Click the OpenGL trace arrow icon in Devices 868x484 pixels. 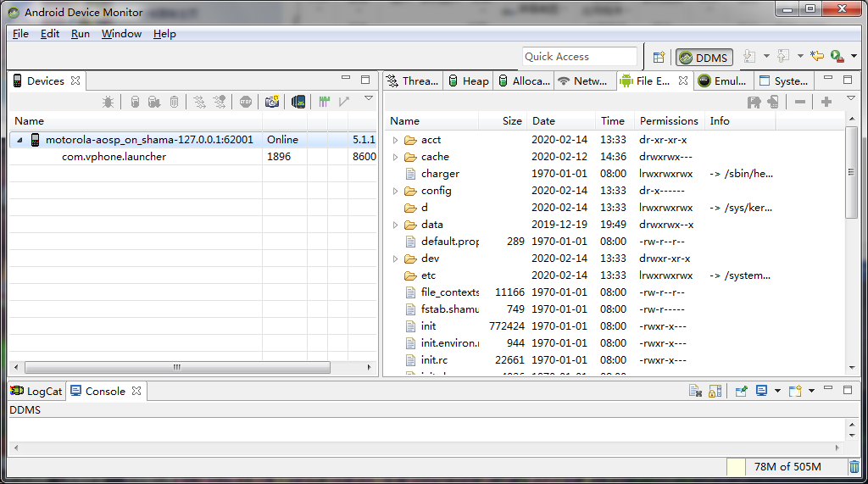point(344,102)
